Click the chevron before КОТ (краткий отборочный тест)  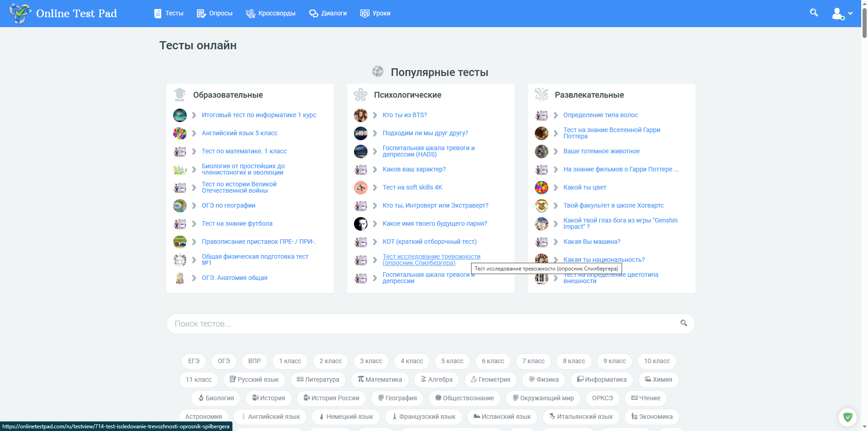click(375, 242)
